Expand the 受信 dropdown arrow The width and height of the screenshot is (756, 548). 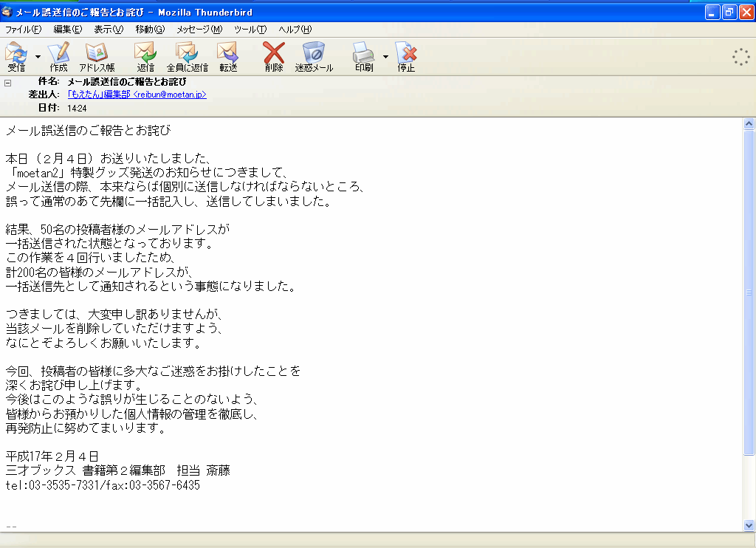click(x=38, y=56)
